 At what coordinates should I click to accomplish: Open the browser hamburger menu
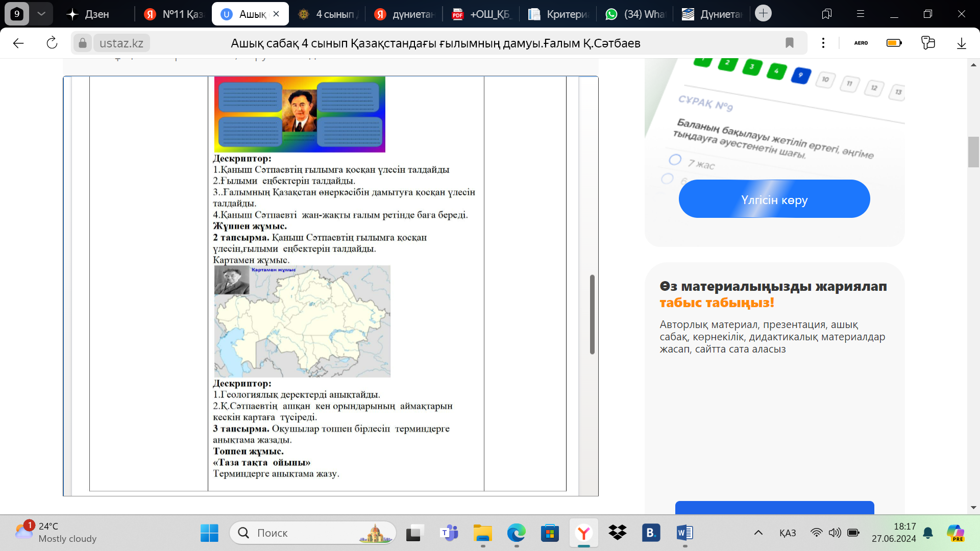[x=860, y=14]
